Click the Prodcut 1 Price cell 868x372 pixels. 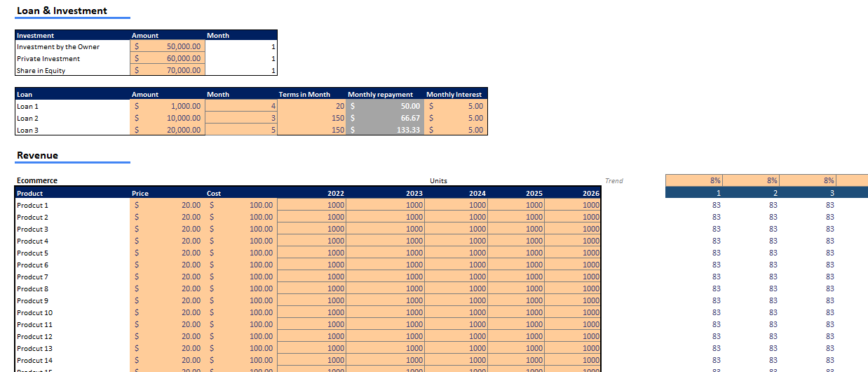tap(167, 205)
